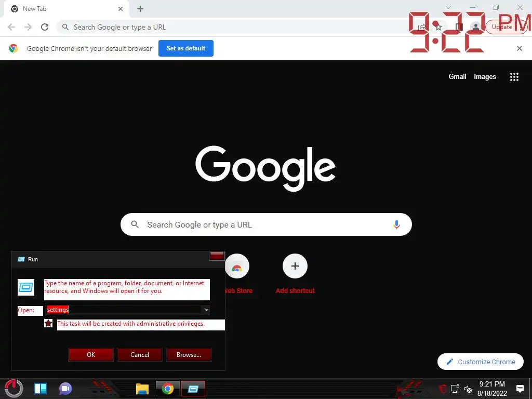Screen dimensions: 532x399
Task: Close the Run dialog with red button
Action: point(217,256)
